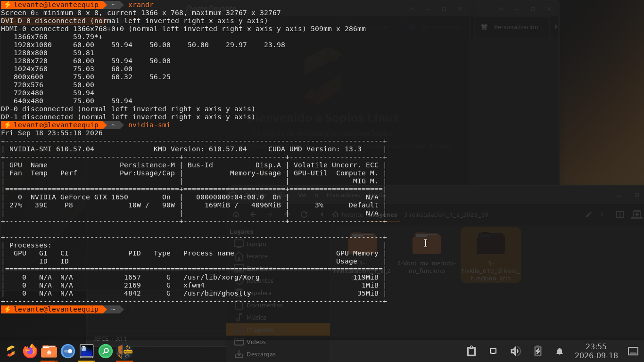Click the empty terminal prompt with the cursor
This screenshot has width=644, height=362.
click(x=128, y=309)
